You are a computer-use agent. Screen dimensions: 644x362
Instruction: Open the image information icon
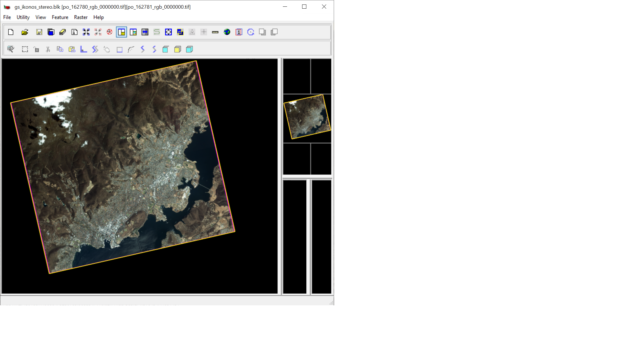pyautogui.click(x=74, y=32)
